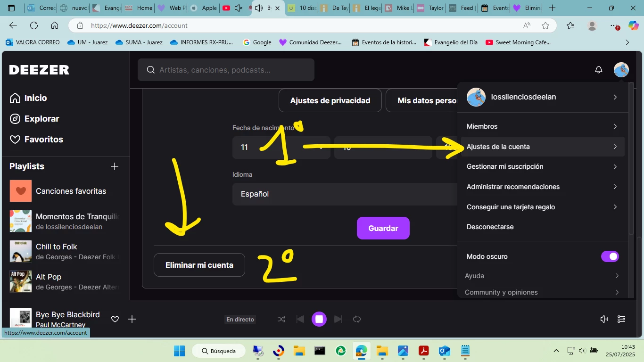644x362 pixels.
Task: Mute the YouTube tab via speaker icon
Action: coord(239,8)
